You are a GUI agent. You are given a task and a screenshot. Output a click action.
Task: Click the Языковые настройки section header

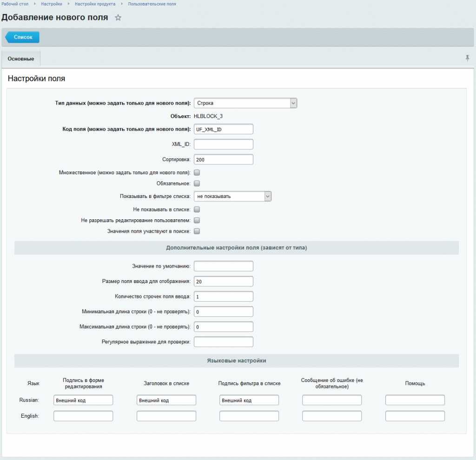(237, 361)
